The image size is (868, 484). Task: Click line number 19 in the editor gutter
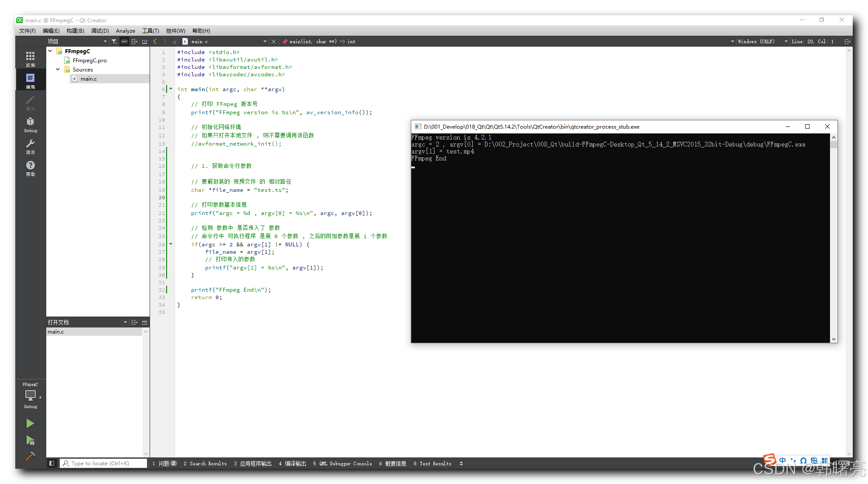(x=162, y=190)
